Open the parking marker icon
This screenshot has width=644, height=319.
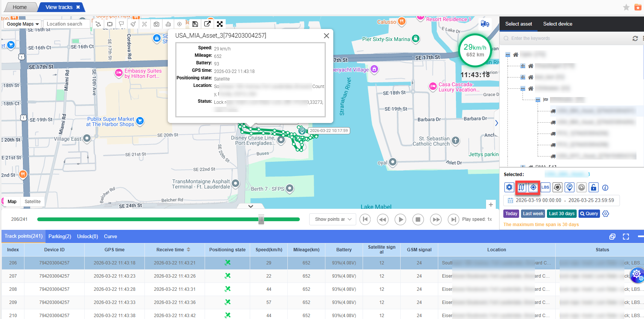point(570,187)
